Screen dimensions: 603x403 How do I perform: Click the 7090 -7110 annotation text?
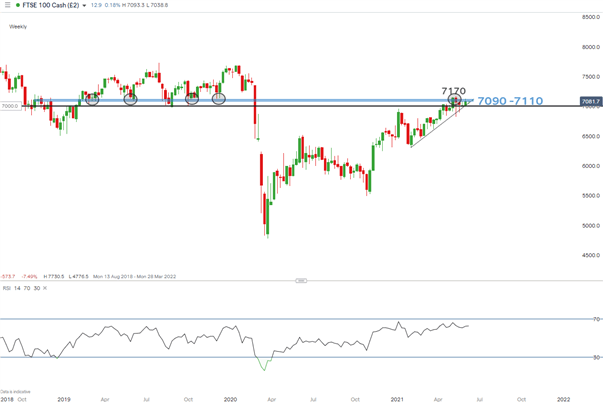click(x=510, y=101)
